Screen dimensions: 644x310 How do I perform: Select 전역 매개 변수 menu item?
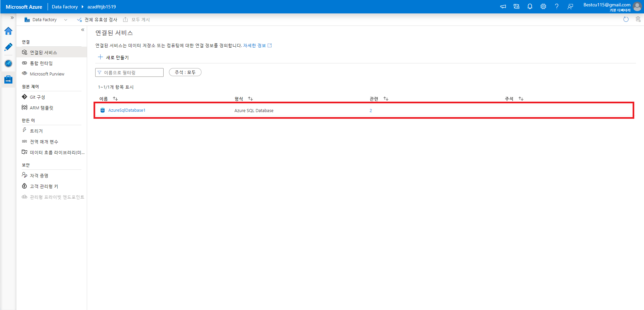(x=52, y=142)
